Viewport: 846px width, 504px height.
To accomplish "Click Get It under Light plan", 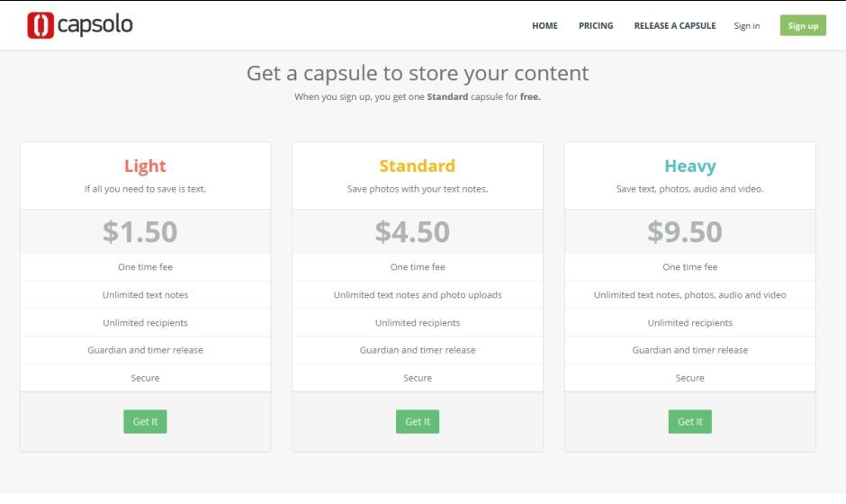I will 145,421.
